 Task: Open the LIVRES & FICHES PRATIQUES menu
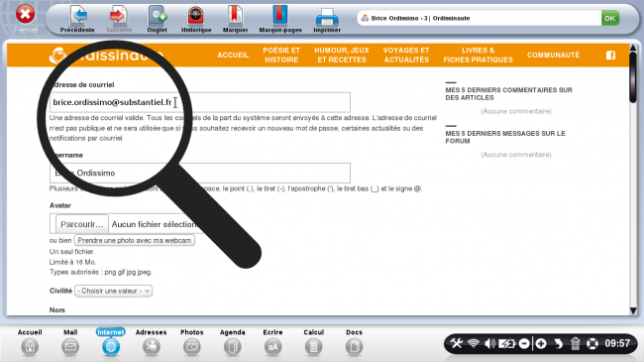(x=479, y=55)
